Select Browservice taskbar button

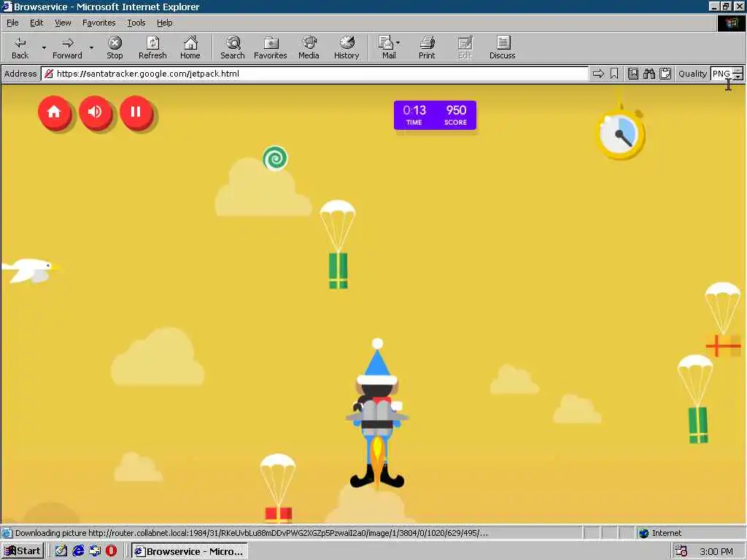click(189, 551)
